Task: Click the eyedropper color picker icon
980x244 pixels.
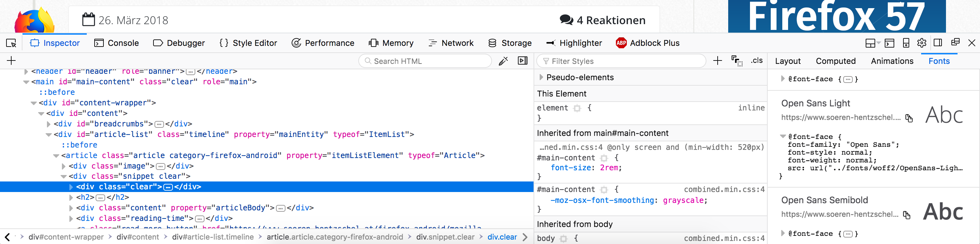Action: pos(503,61)
